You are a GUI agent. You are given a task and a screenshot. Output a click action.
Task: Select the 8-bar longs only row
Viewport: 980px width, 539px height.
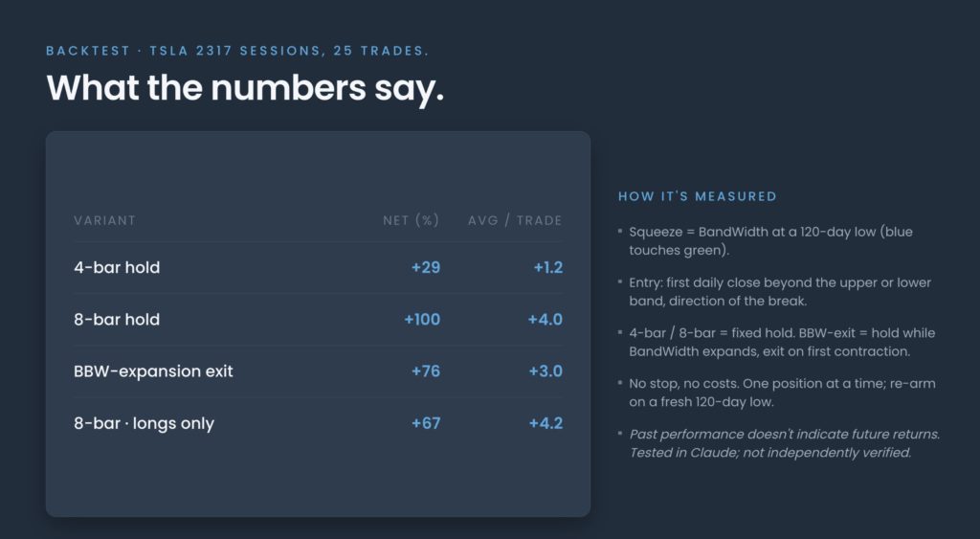pos(318,423)
